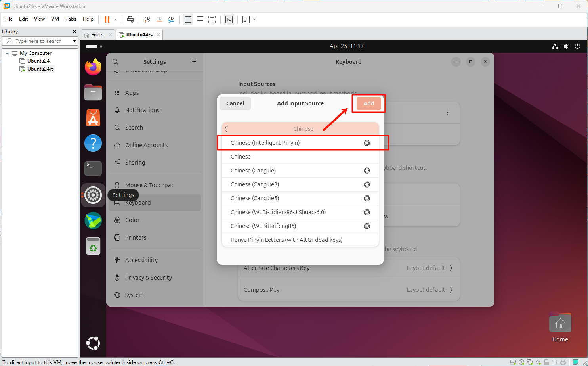
Task: Click the settings gear for Chinese (Intelligent Pinyin)
Action: 367,143
